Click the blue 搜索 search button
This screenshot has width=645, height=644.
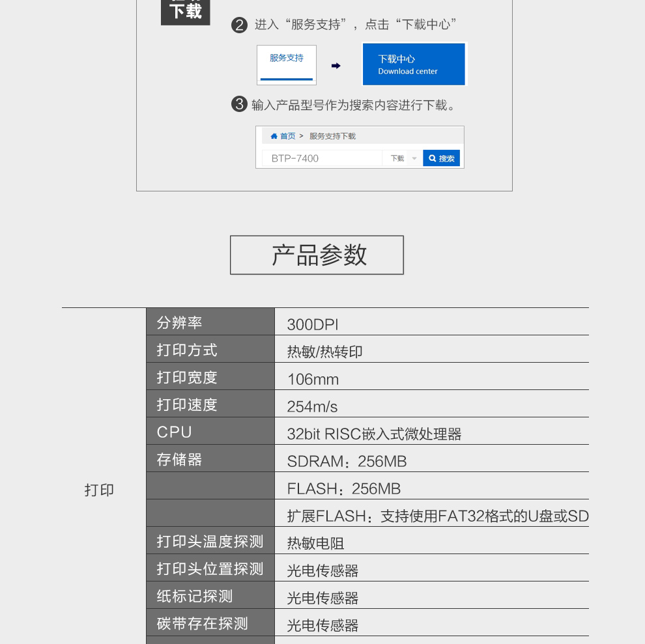(441, 158)
